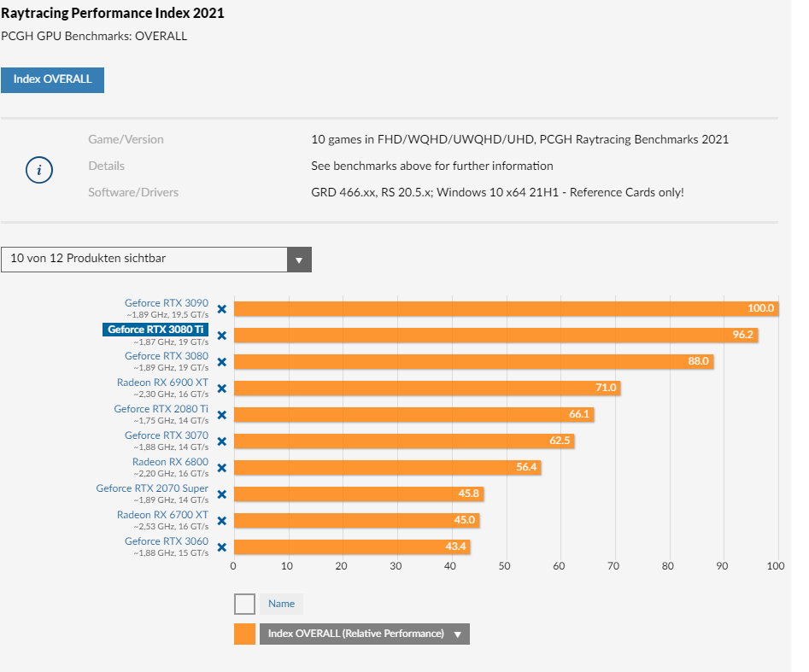The height and width of the screenshot is (672, 809).
Task: Click the 45.0 bar for RX 6700 XT
Action: tap(356, 520)
